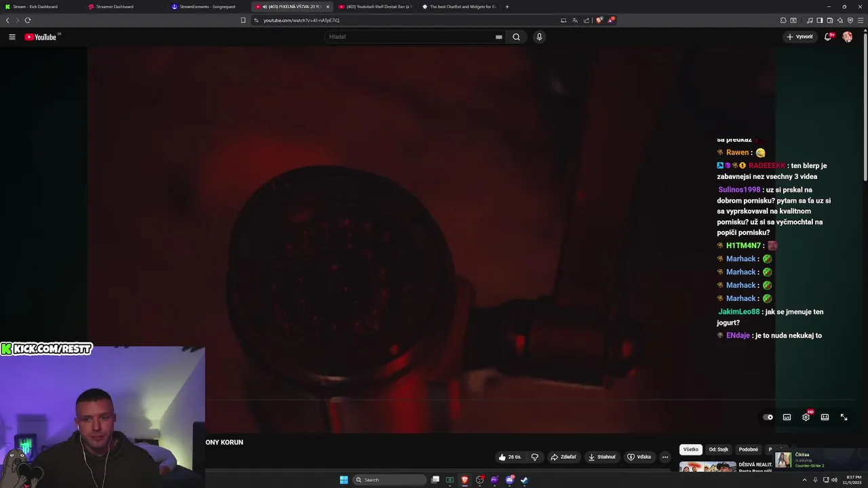This screenshot has width=868, height=488.
Task: Open the video player settings gear
Action: [806, 418]
